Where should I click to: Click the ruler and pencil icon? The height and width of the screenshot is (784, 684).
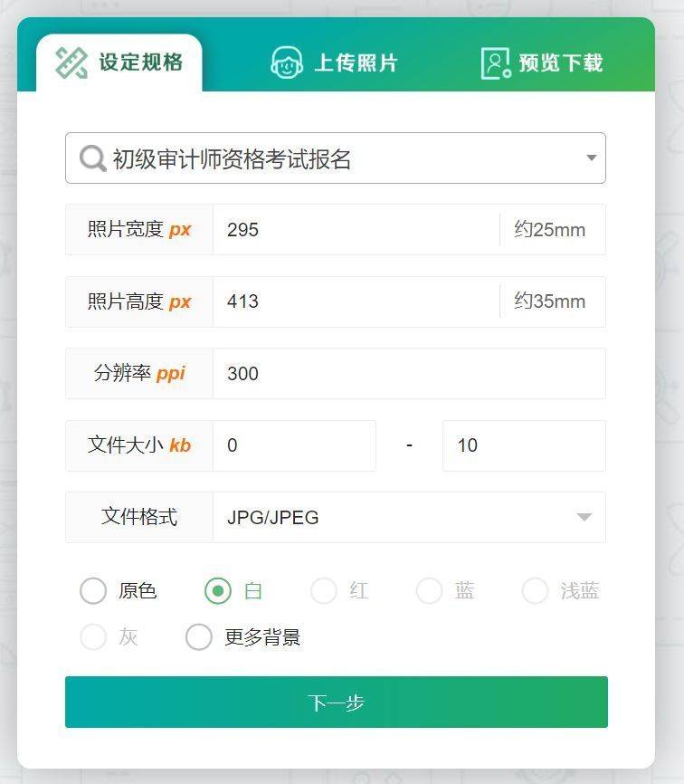pos(71,62)
